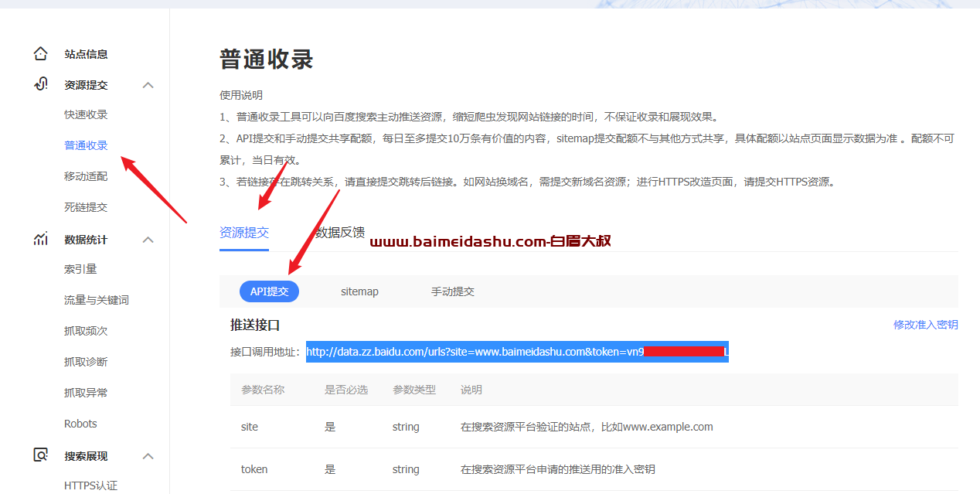Viewport: 980px width, 494px height.
Task: Open Robots in the sidebar
Action: click(80, 424)
